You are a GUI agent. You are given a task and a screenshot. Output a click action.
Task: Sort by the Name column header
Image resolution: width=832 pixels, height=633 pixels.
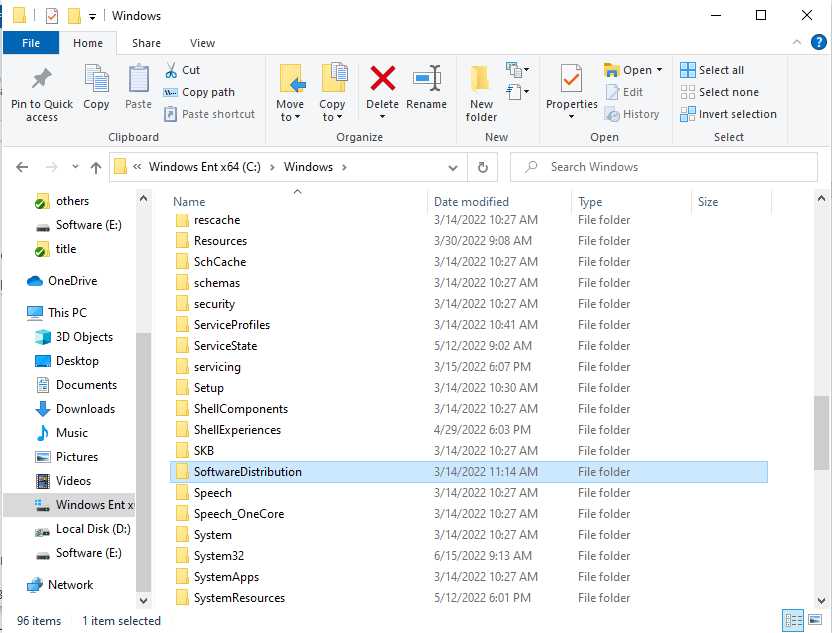click(297, 202)
